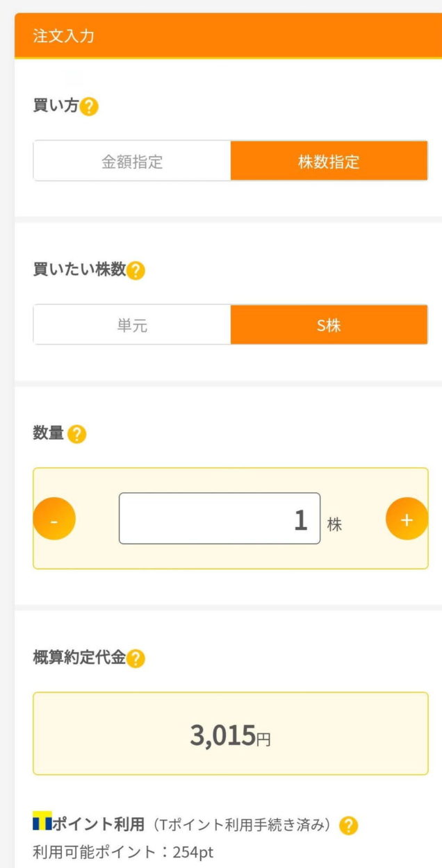Click the 利用可能ポイント：254pt text
The height and width of the screenshot is (868, 442).
coord(123,851)
